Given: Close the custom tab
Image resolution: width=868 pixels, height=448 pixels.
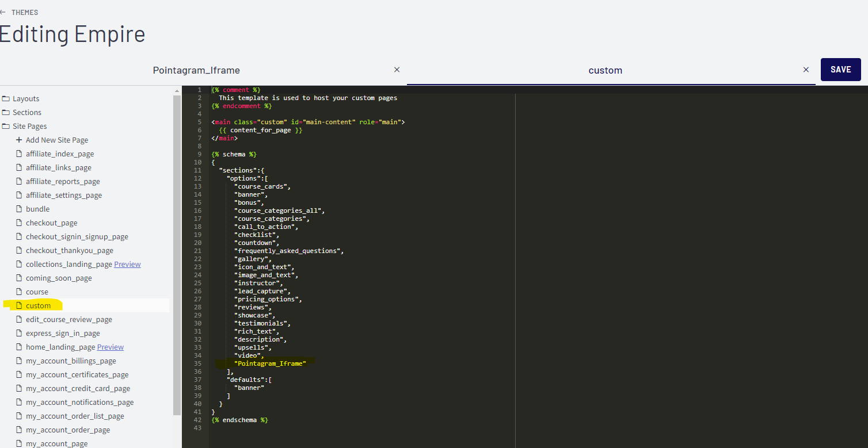Looking at the screenshot, I should pyautogui.click(x=806, y=70).
